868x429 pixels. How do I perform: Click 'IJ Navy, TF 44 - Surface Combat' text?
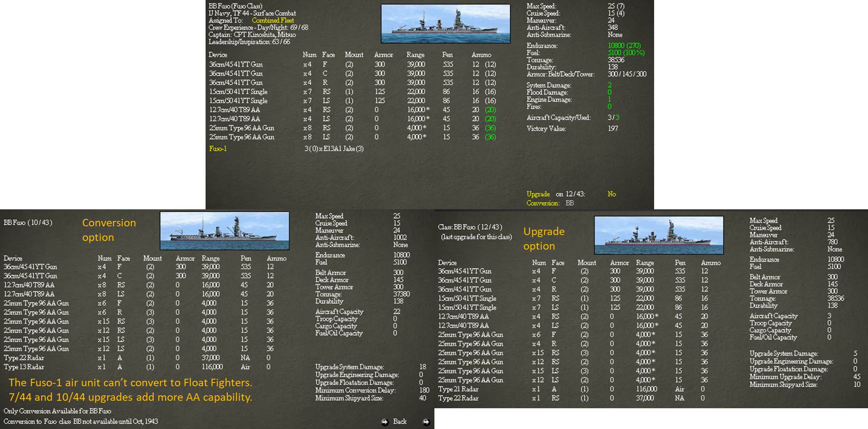[x=252, y=13]
